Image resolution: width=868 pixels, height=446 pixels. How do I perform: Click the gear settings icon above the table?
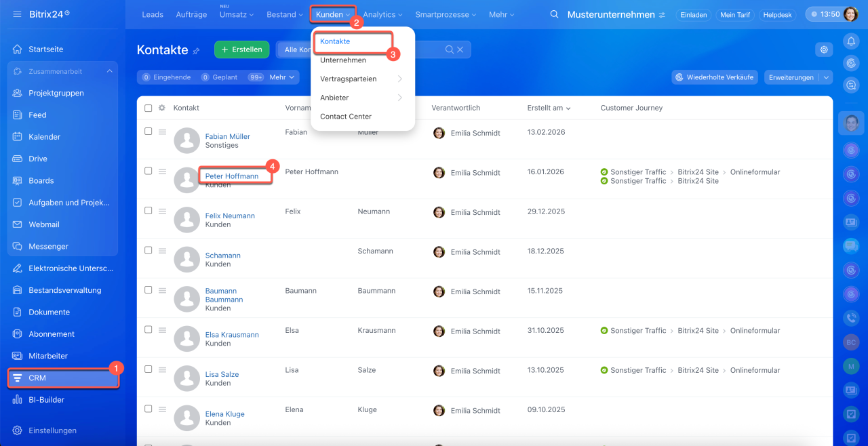click(824, 49)
